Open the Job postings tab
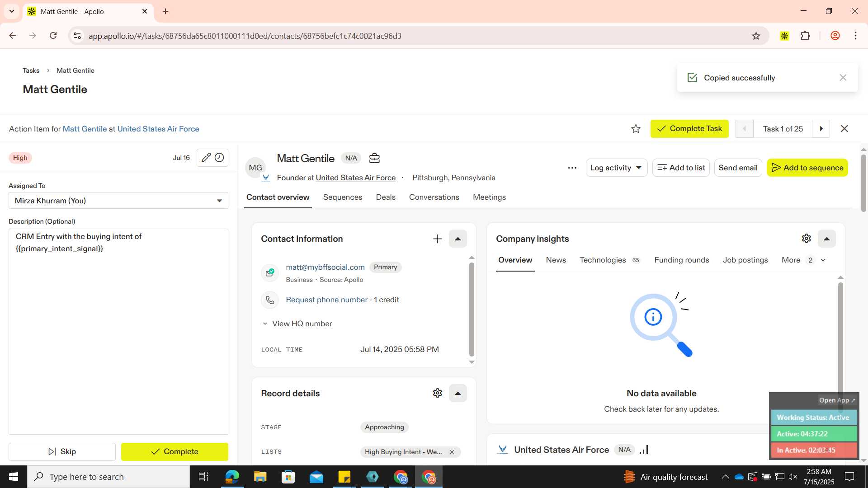 (745, 260)
